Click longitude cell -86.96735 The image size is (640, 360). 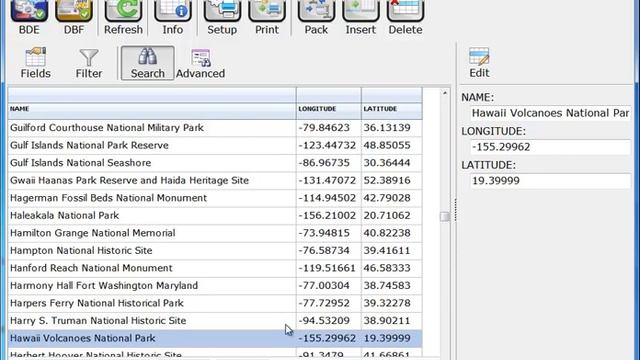coord(329,163)
